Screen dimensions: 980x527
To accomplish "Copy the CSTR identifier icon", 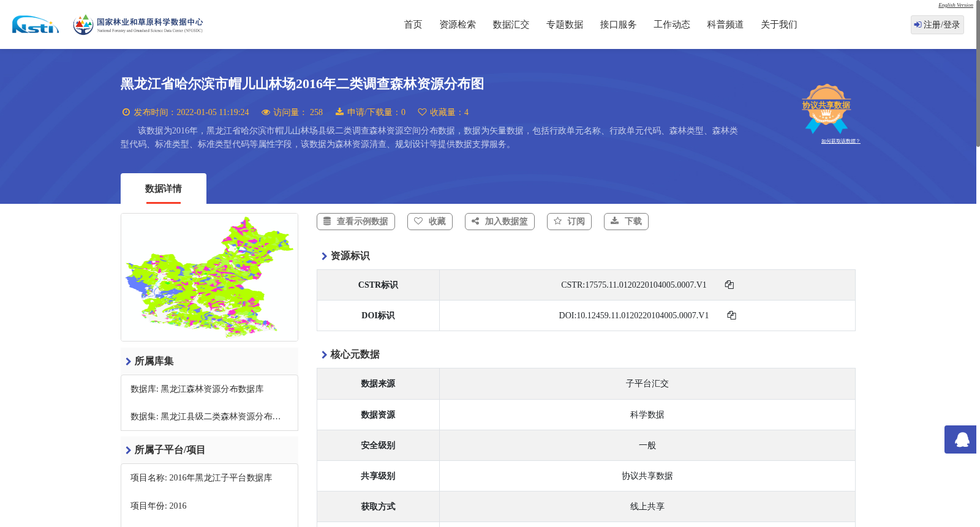I will [729, 285].
